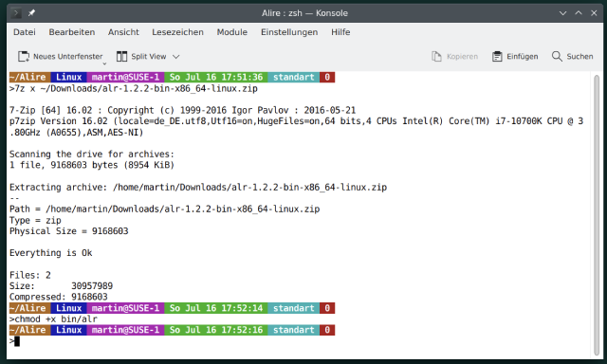Click the 'So Jul 16 17:51:36' prompt segment
This screenshot has width=607, height=364.
click(216, 77)
